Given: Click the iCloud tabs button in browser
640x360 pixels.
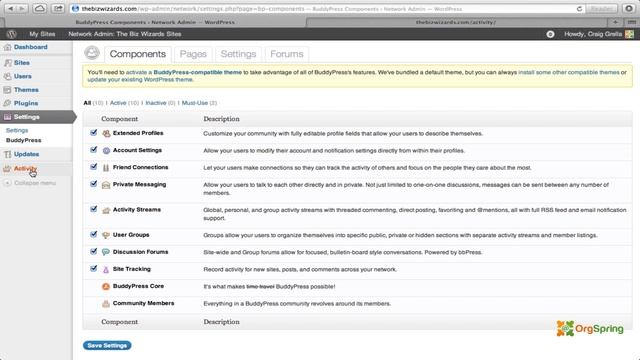Looking at the screenshot, I should point(40,9).
